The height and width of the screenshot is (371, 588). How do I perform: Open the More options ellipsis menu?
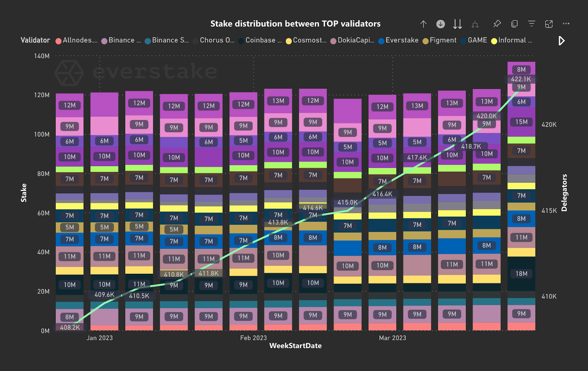pyautogui.click(x=566, y=24)
